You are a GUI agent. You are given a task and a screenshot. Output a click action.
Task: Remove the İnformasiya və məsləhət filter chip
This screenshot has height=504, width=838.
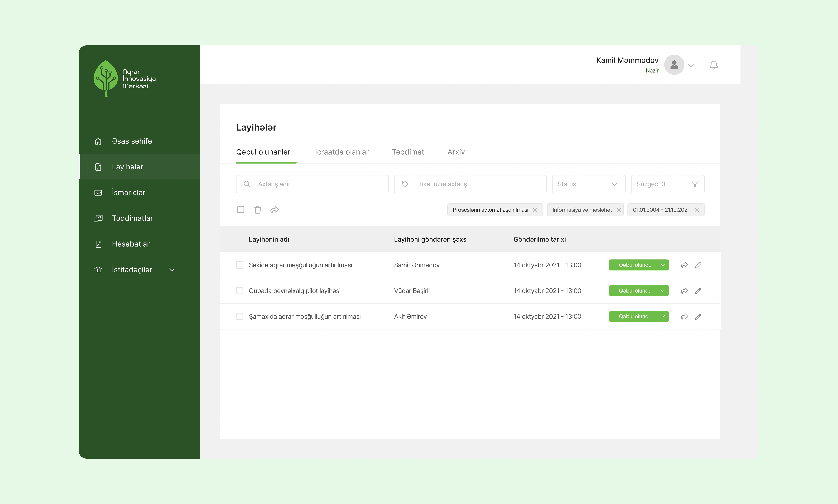(619, 210)
